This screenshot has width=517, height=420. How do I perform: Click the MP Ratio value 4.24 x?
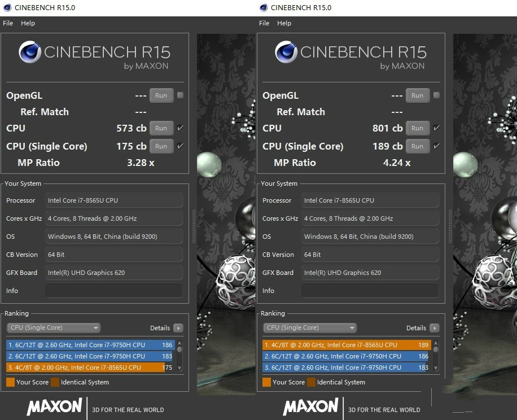pyautogui.click(x=397, y=163)
